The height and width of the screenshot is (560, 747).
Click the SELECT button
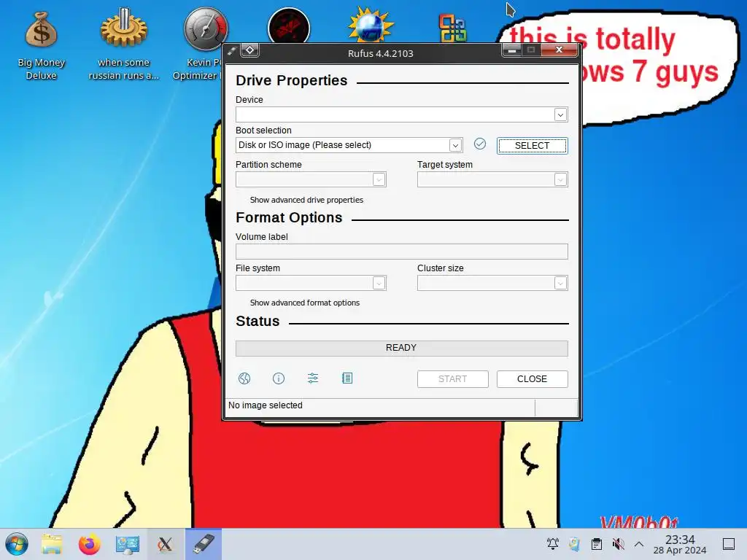click(532, 146)
